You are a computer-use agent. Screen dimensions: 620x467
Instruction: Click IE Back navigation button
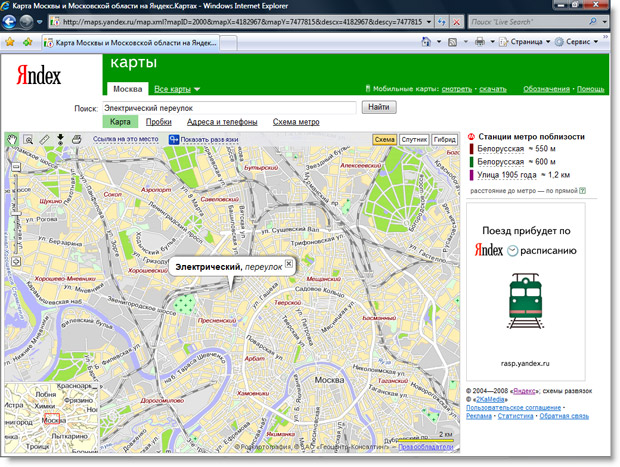[x=9, y=21]
